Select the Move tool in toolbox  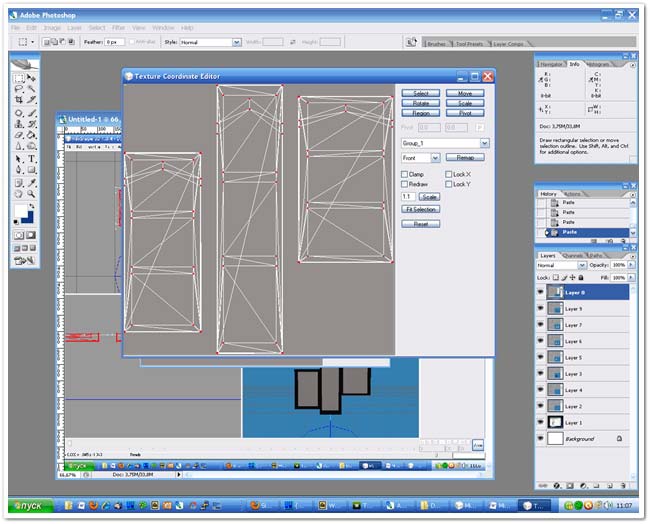point(31,78)
